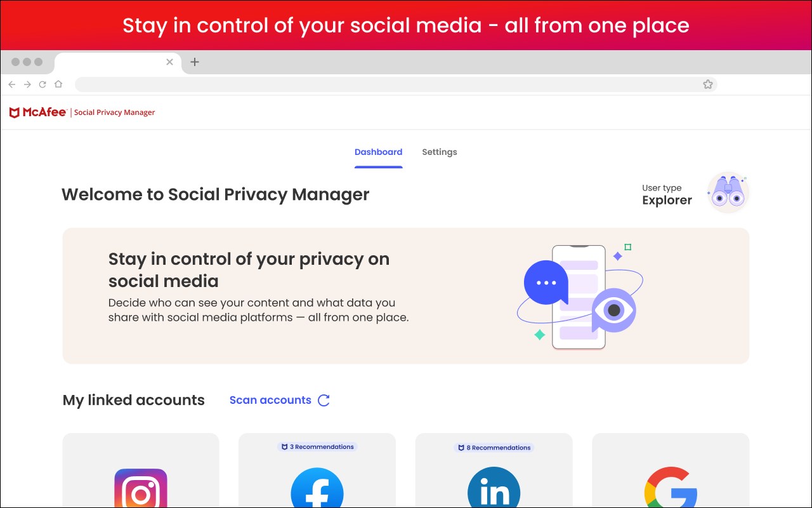Click the McAfee logo in header
Viewport: 812px width, 508px height.
(x=38, y=112)
